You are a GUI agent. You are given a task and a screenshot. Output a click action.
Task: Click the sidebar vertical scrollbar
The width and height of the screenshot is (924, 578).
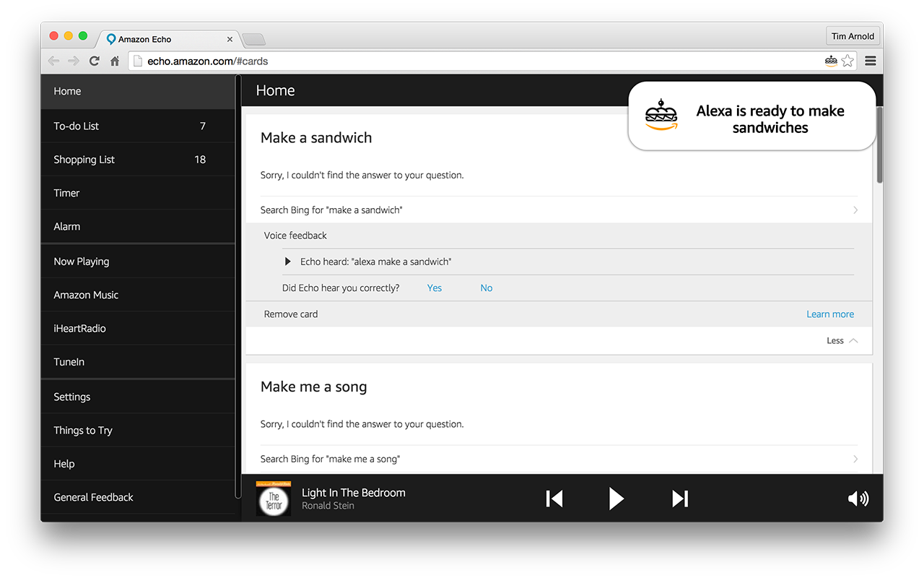(238, 286)
